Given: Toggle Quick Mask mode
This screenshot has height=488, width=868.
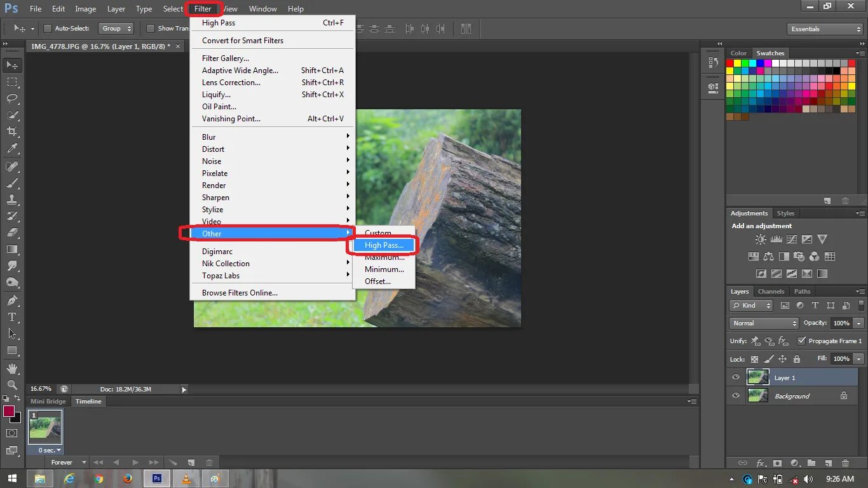Looking at the screenshot, I should pyautogui.click(x=12, y=433).
